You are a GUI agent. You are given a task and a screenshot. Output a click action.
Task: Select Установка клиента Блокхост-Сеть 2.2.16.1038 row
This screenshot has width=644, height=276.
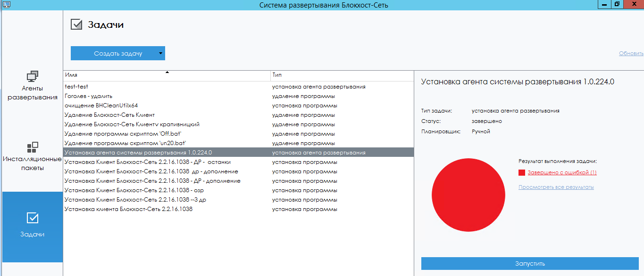pyautogui.click(x=238, y=209)
